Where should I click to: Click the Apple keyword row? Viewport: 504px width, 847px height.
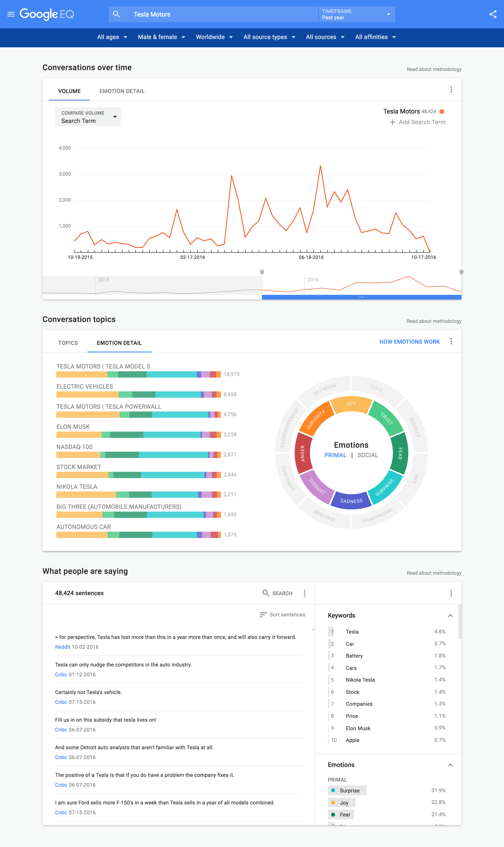[387, 740]
